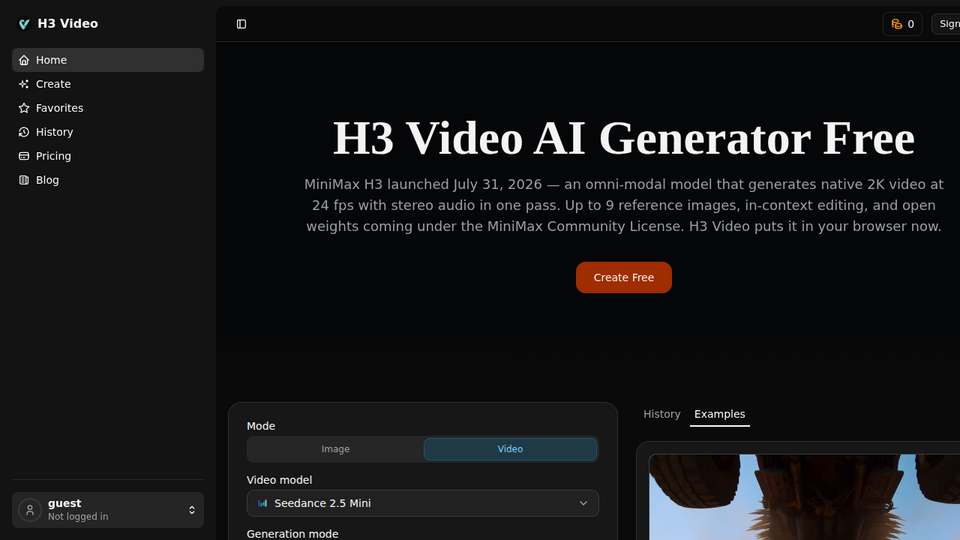Click the Home house icon
The width and height of the screenshot is (960, 540).
pyautogui.click(x=24, y=60)
